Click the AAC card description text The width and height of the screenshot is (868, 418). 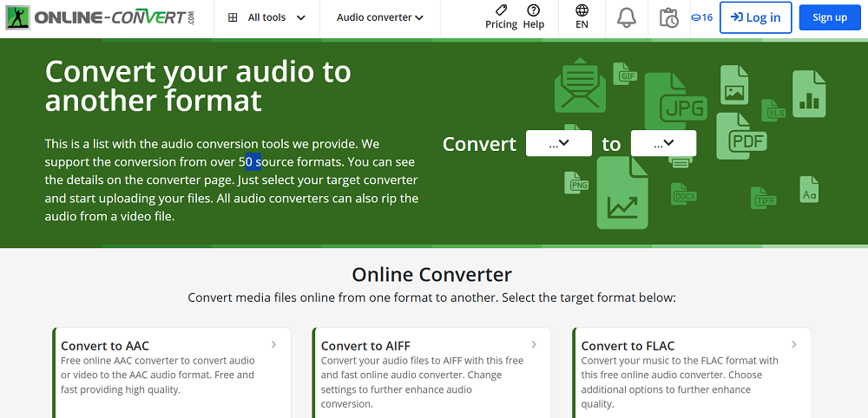158,375
